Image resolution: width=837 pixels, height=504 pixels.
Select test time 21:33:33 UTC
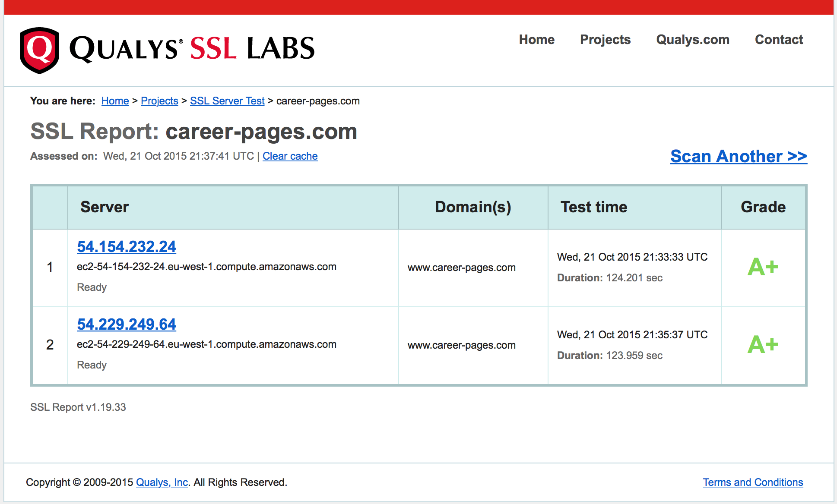[x=632, y=257]
